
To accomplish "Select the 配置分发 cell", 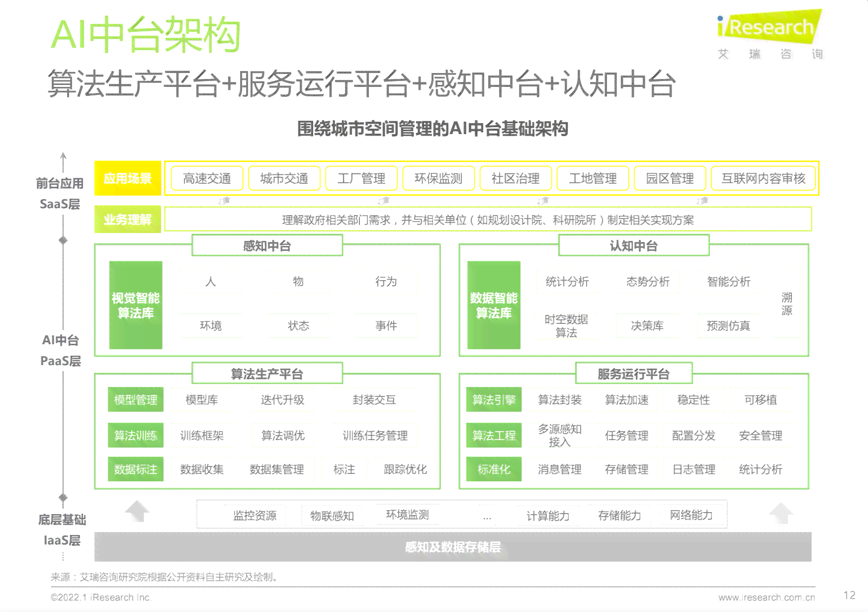I will coord(694,436).
